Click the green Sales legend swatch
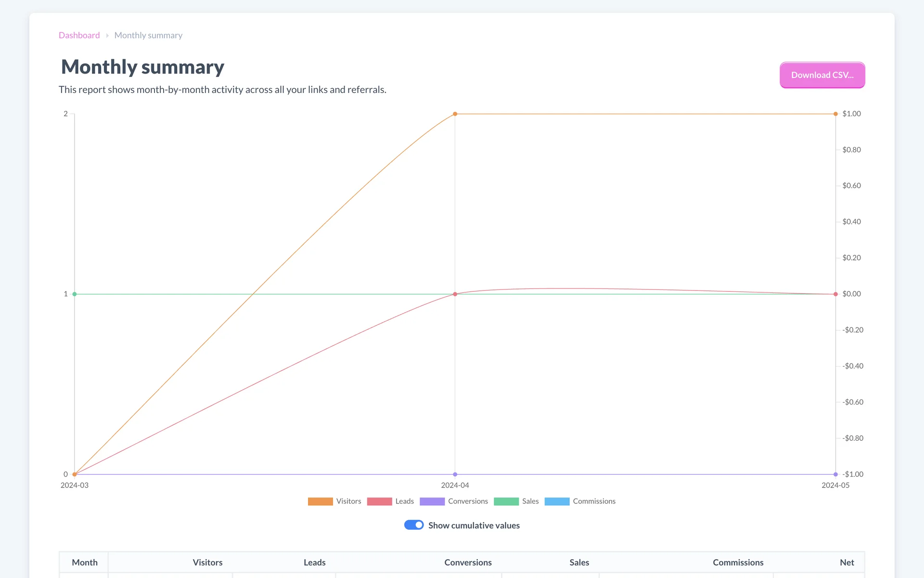924x578 pixels. [x=506, y=501]
